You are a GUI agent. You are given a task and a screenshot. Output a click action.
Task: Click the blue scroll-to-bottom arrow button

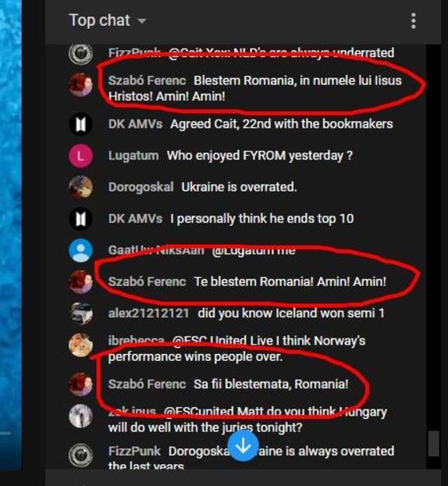244,445
